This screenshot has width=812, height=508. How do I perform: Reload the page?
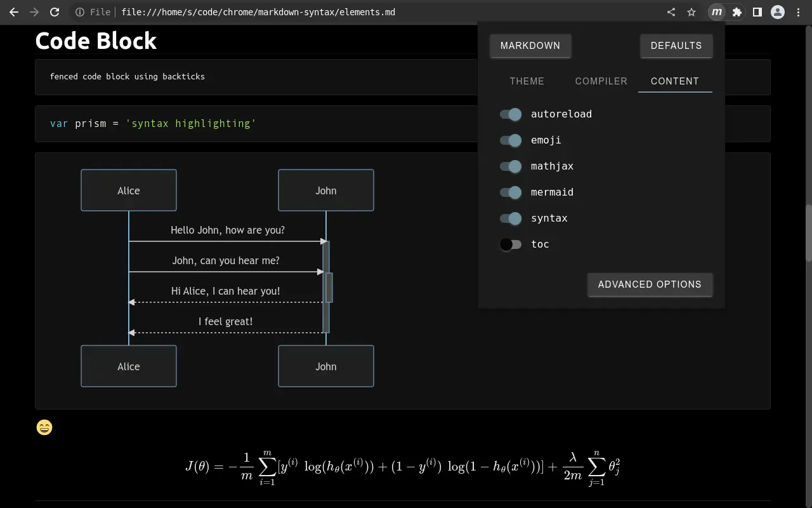tap(55, 12)
